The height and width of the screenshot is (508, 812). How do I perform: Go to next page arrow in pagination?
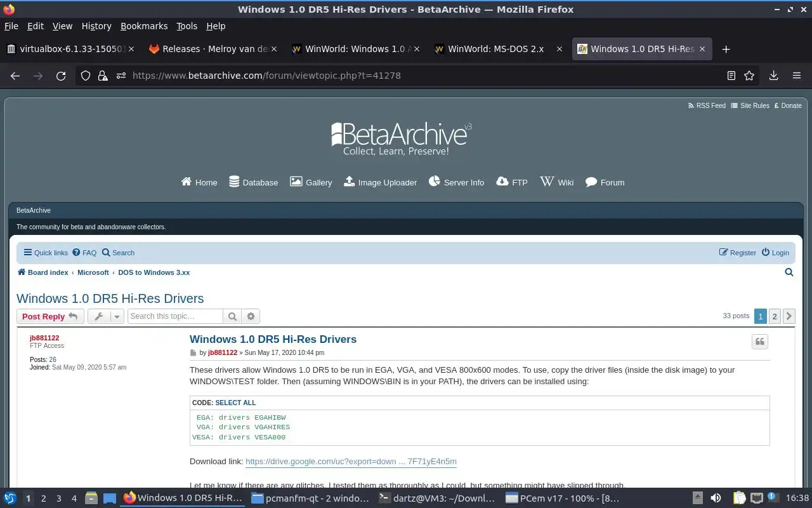coord(789,316)
